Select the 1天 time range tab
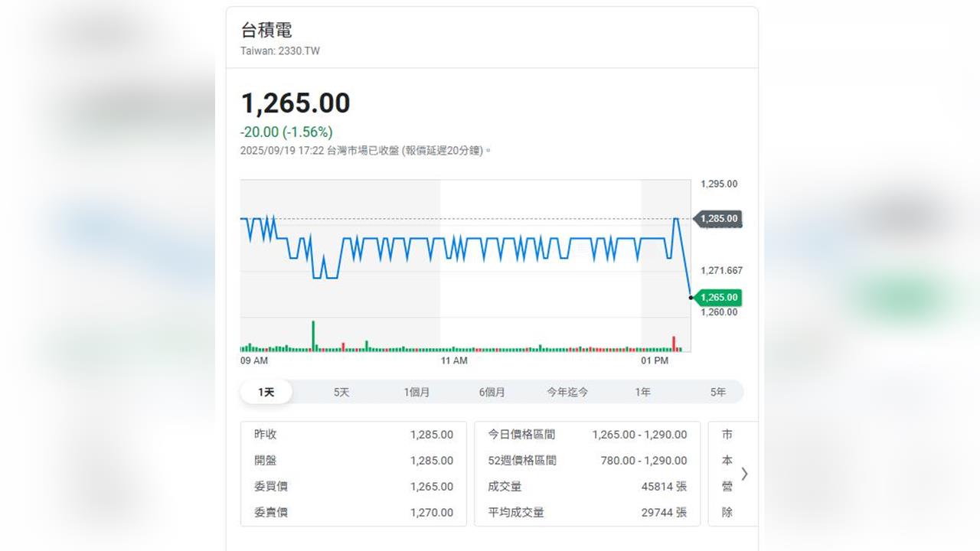Screen dimensions: 980x551 (x=266, y=392)
